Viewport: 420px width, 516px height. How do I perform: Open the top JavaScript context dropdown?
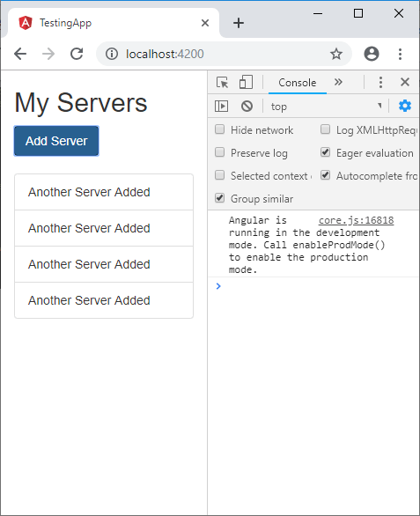(x=326, y=107)
